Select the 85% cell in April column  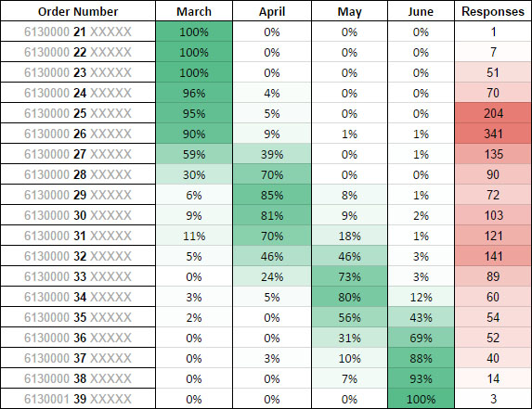(x=272, y=195)
